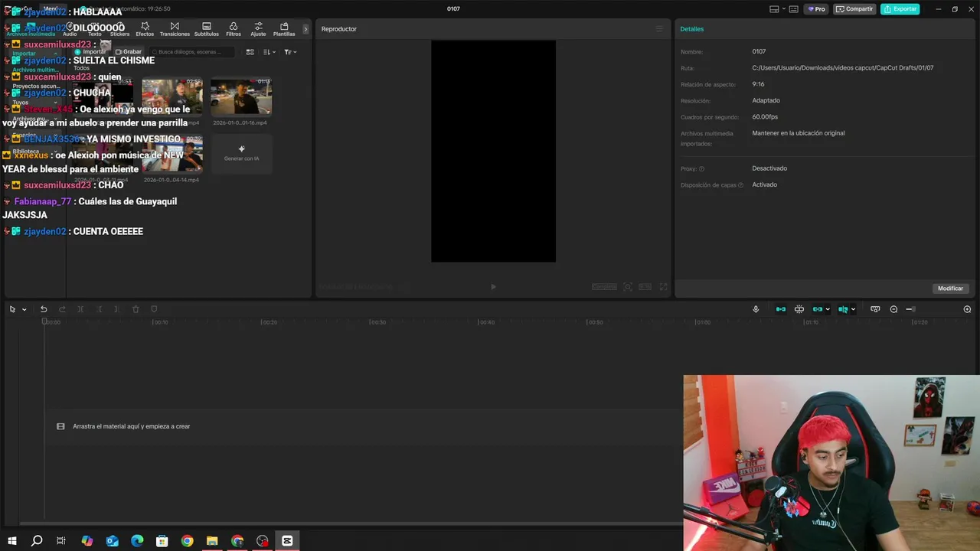The image size is (980, 551).
Task: Open the media sort dropdown
Action: click(x=269, y=52)
